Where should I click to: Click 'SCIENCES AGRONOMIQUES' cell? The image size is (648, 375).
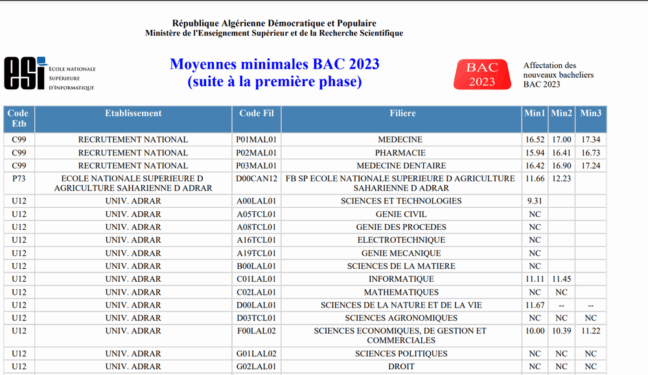[401, 318]
